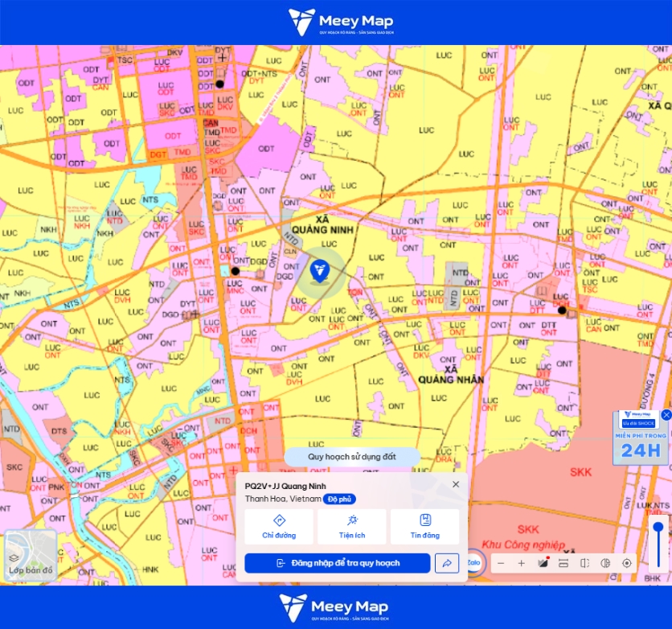Open Zalo chat bubble

click(x=473, y=562)
